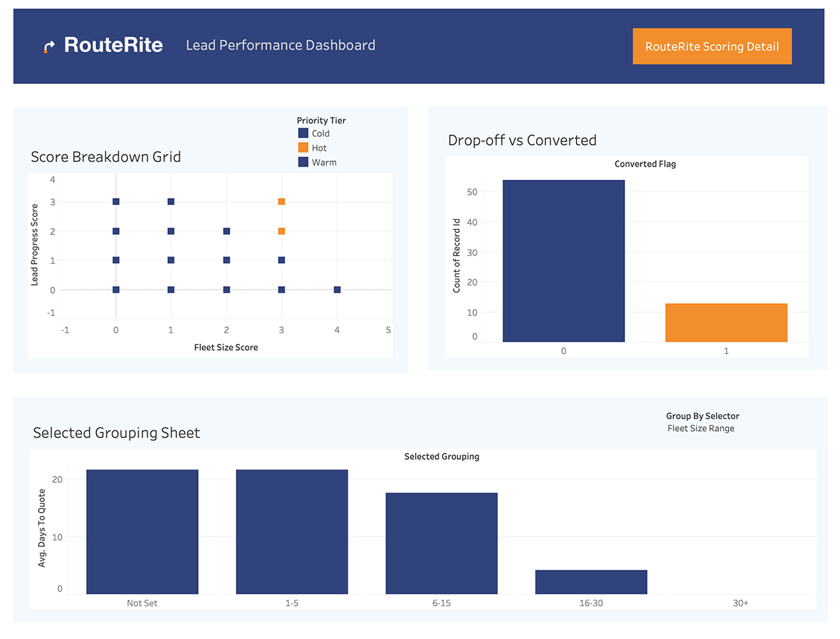This screenshot has width=840, height=639.
Task: Click the Converted Flag 0 bar
Action: 563,261
